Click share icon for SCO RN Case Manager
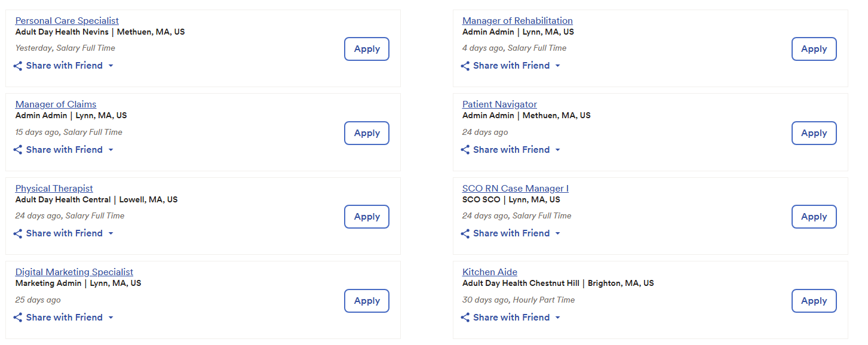868x345 pixels. (465, 233)
